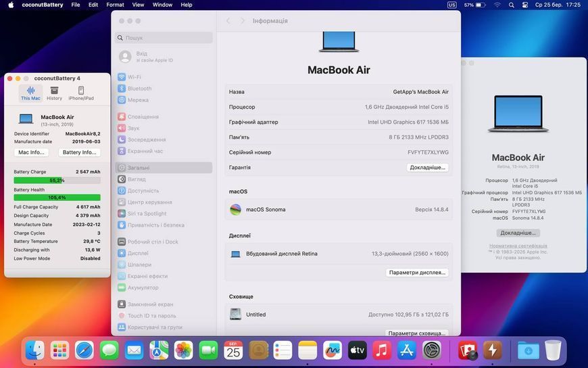Screen dimensions: 588x368
Task: Open Акумулятор in settings sidebar
Action: point(164,287)
